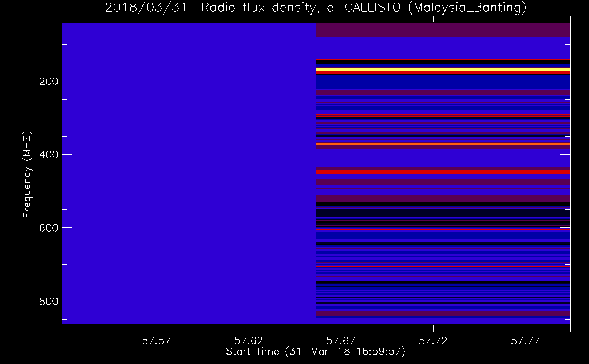589x364 pixels.
Task: Click the x-axis tick label "57.62"
Action: pyautogui.click(x=249, y=341)
